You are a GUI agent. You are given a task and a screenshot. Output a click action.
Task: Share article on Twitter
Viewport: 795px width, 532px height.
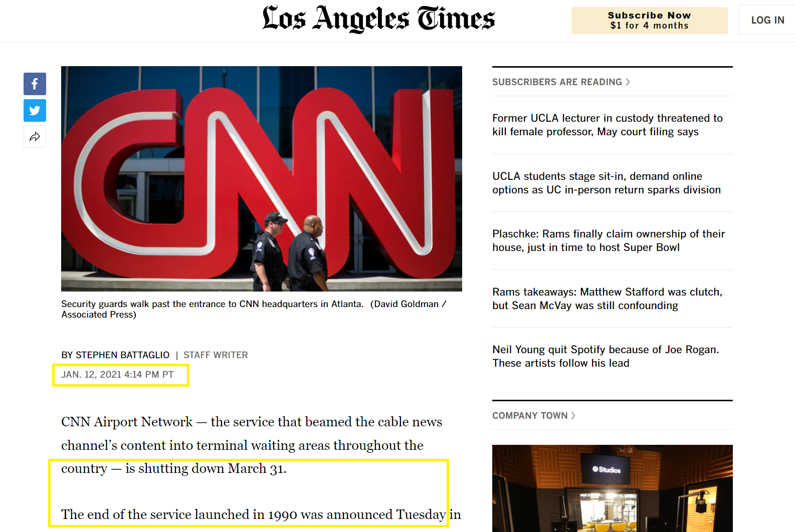click(35, 110)
